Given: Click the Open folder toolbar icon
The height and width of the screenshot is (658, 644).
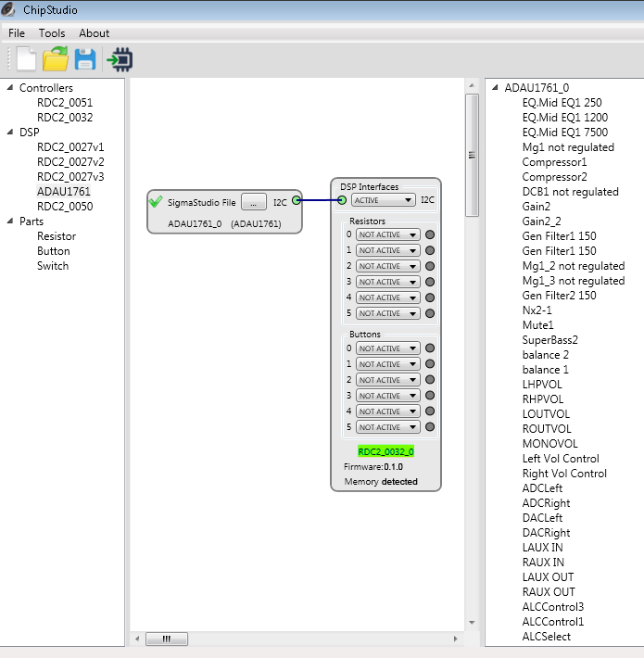Looking at the screenshot, I should [56, 60].
